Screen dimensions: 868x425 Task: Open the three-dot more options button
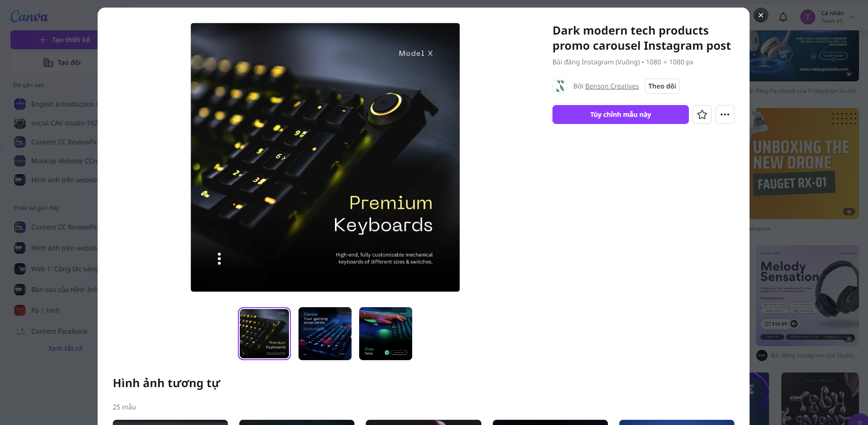(725, 115)
